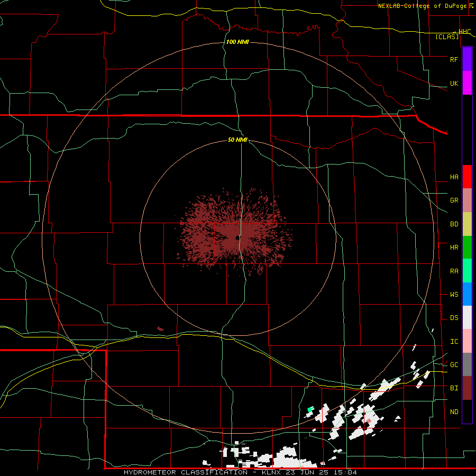Viewport: 476px width, 476px height.
Task: Click the HHC product code label
Action: (x=465, y=32)
